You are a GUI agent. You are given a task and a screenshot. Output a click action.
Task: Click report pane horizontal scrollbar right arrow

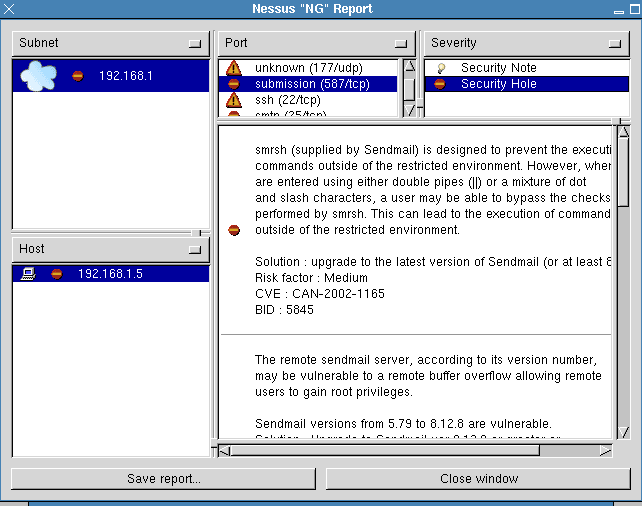(606, 451)
